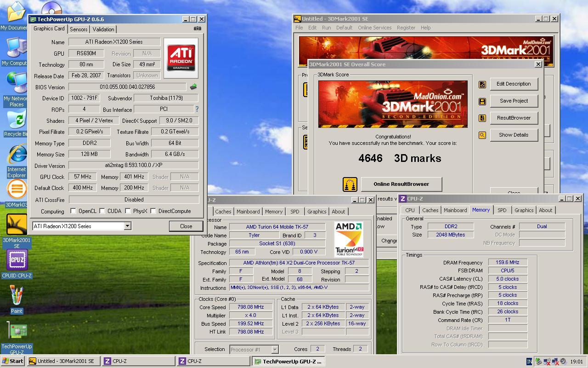Enable the OpenCL checkbox
Screen dimensions: 588x368
[73, 211]
